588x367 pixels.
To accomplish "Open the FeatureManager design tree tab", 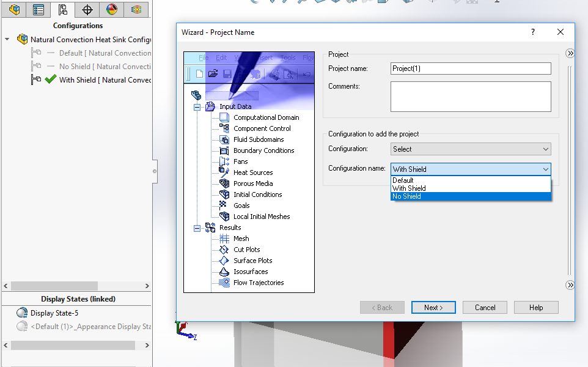I will click(15, 9).
